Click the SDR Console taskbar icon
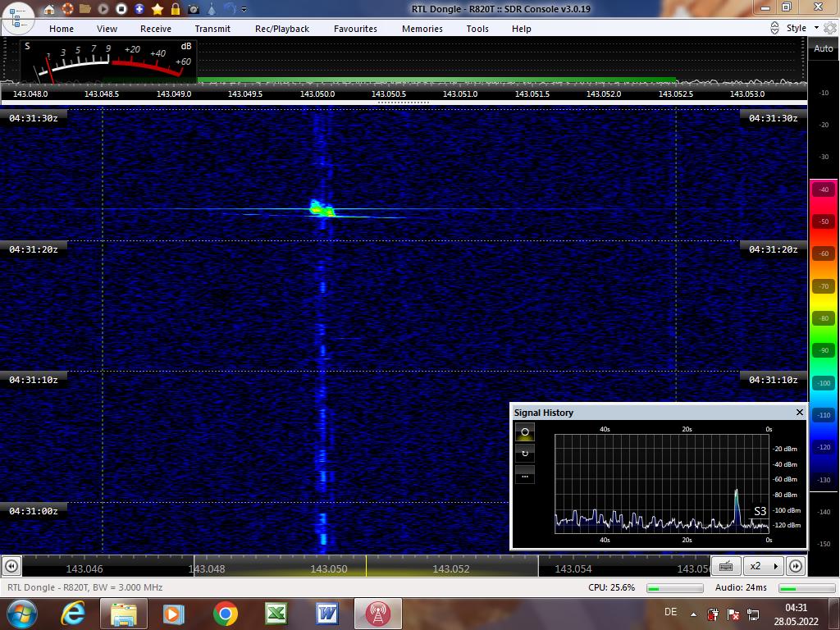 377,614
